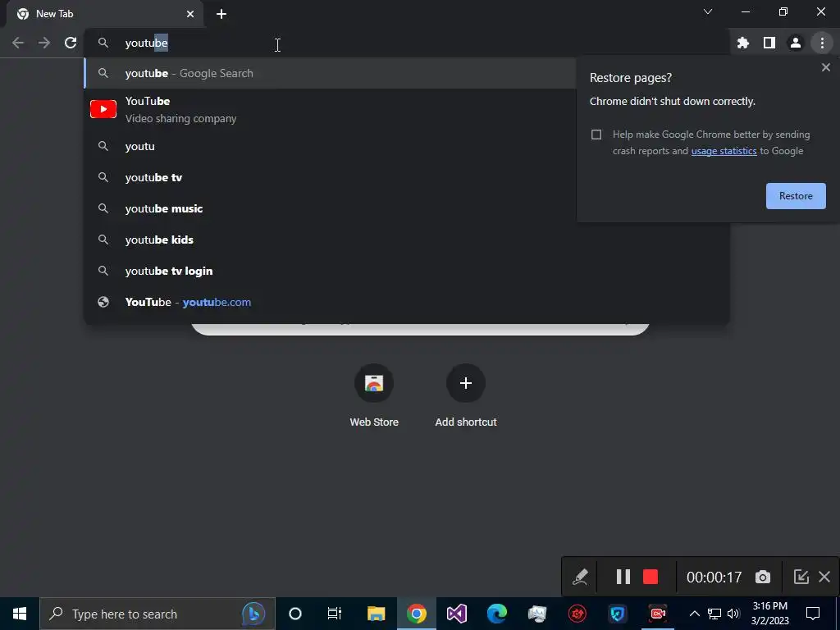
Task: Select the 'youtu' suggestion
Action: (x=330, y=146)
